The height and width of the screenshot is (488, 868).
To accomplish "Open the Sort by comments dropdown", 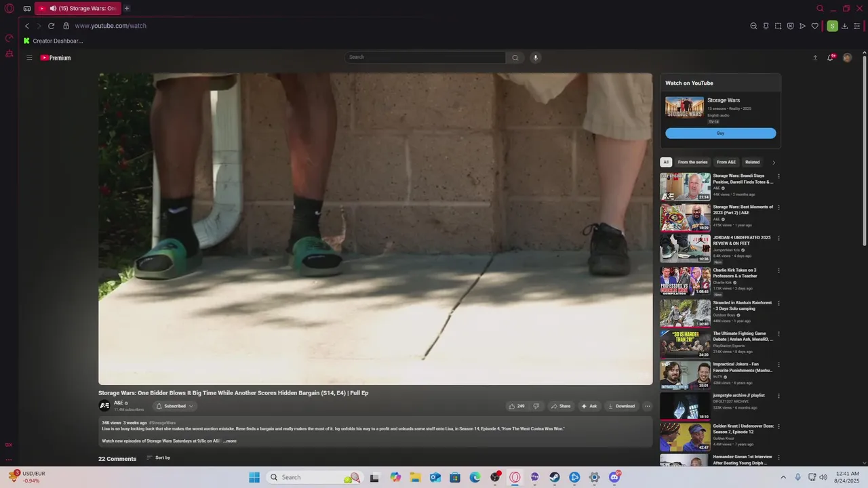I will [159, 457].
